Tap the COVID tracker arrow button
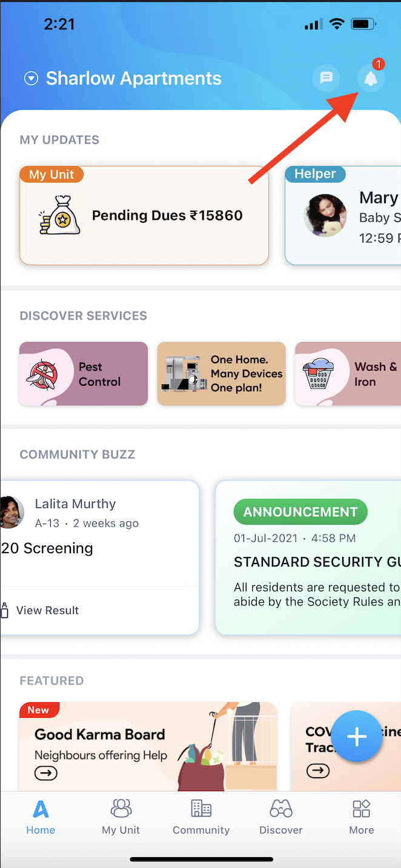401x868 pixels. pyautogui.click(x=318, y=770)
